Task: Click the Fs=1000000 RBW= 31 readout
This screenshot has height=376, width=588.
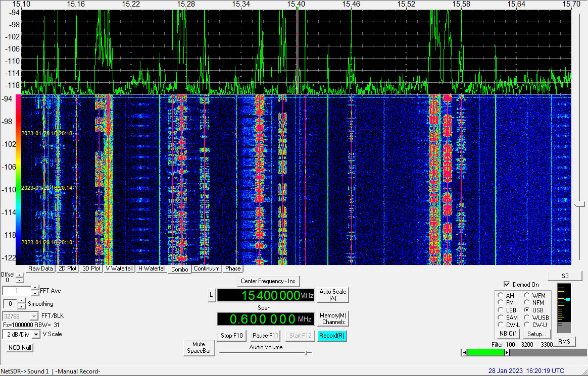Action: click(31, 325)
